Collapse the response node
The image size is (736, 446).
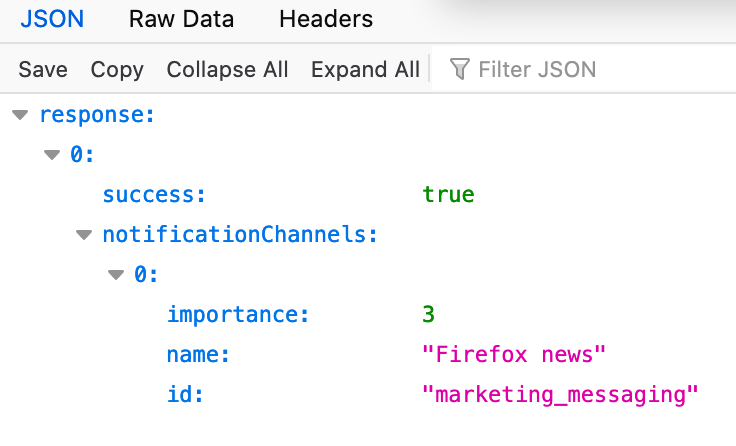click(20, 115)
